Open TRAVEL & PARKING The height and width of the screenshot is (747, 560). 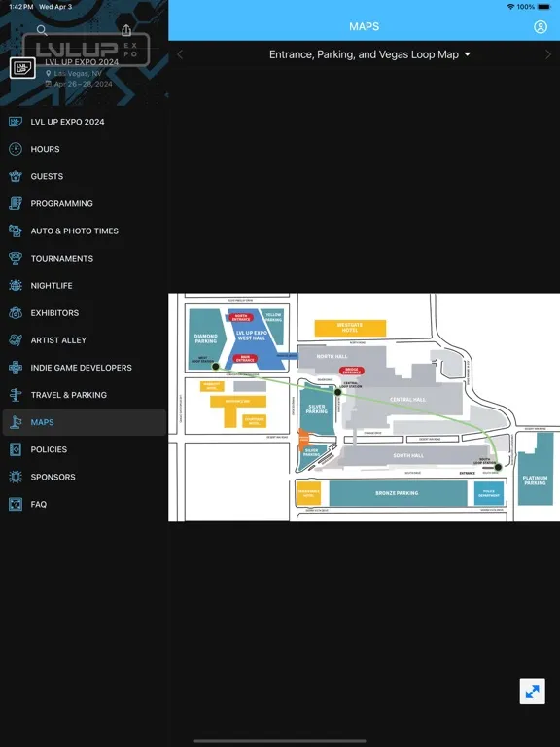(85, 395)
